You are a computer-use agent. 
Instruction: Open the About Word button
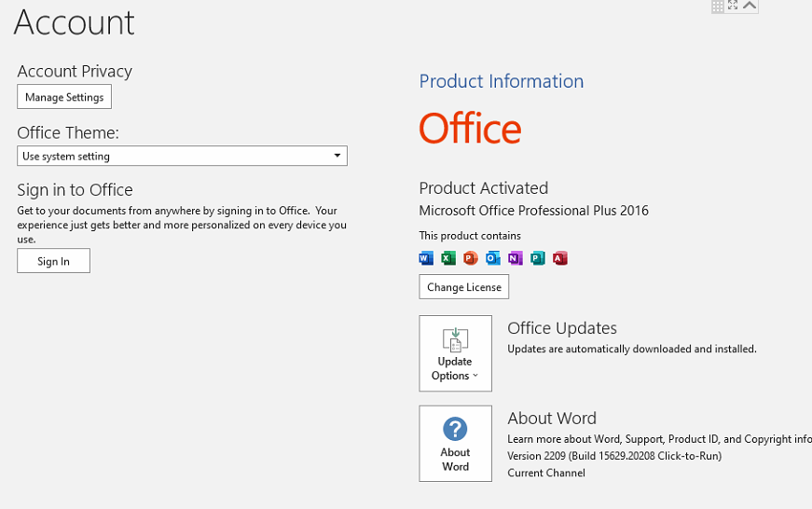coord(455,443)
